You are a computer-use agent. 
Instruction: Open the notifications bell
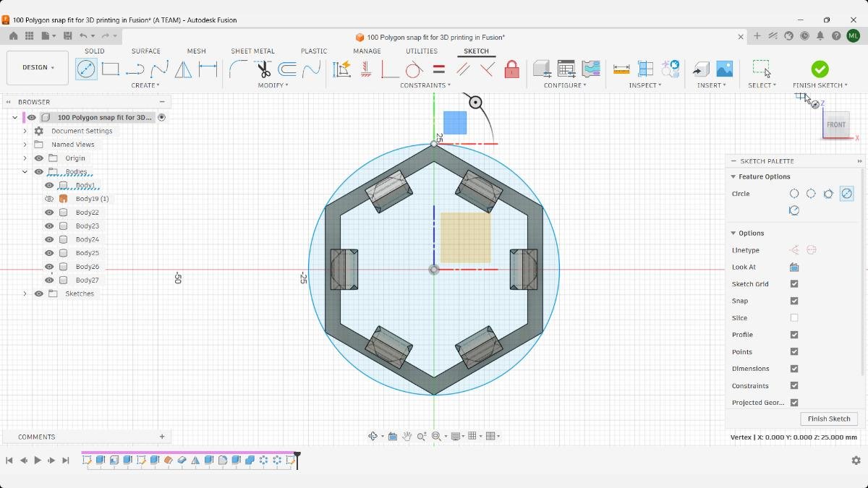[x=820, y=36]
